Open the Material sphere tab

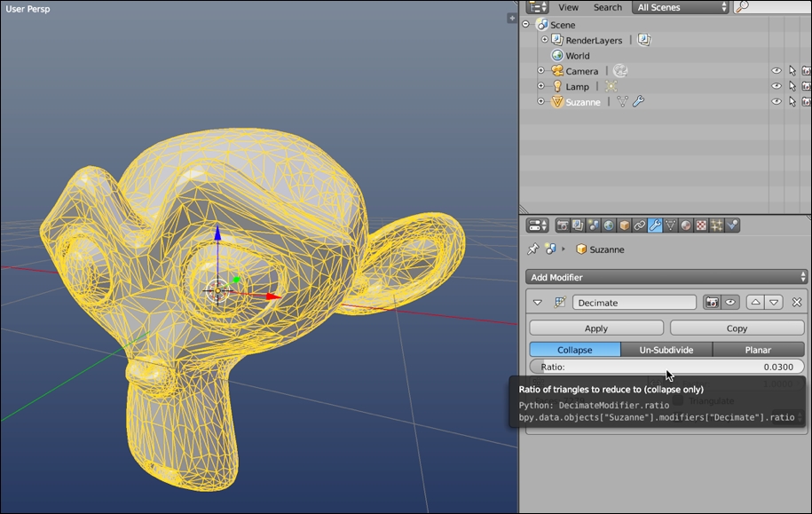pyautogui.click(x=686, y=225)
